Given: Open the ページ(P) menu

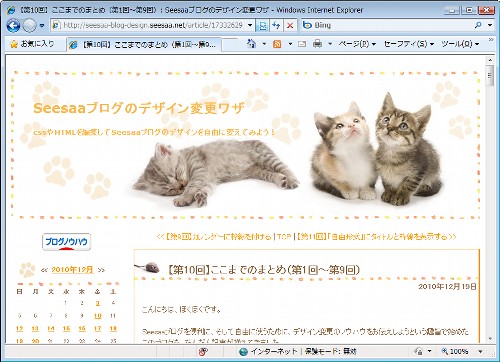Looking at the screenshot, I should [x=357, y=44].
